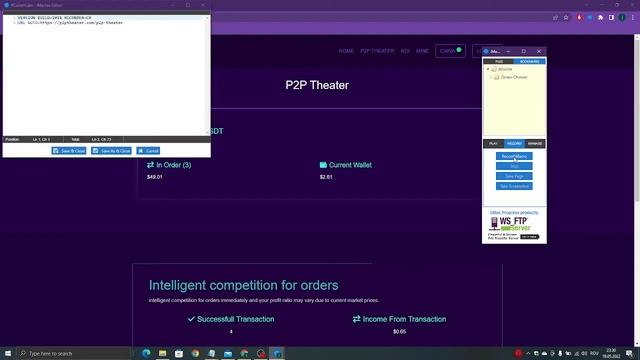Image resolution: width=640 pixels, height=360 pixels.
Task: Click the taskbar clock and date
Action: pos(611,353)
